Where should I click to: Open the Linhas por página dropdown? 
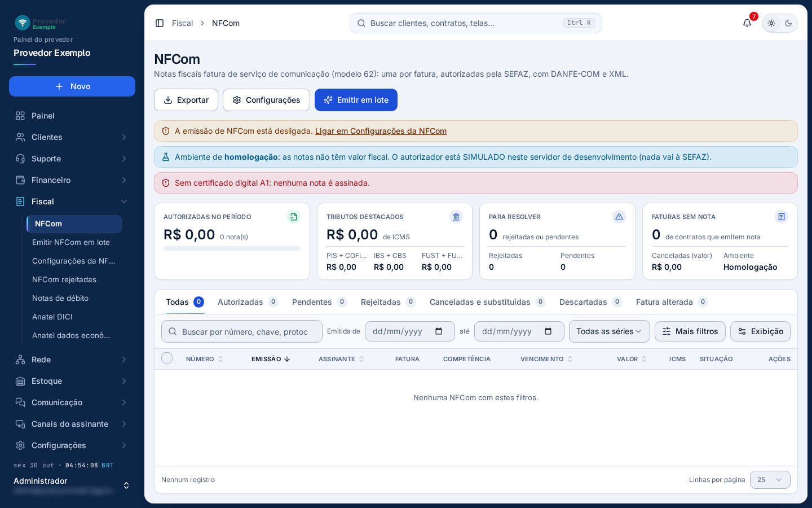770,480
